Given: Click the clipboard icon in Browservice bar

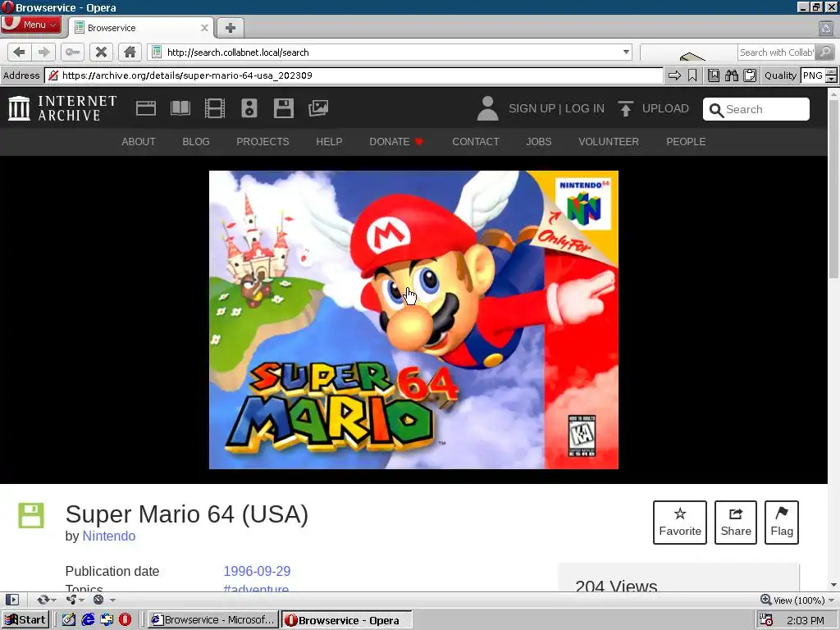Looking at the screenshot, I should pyautogui.click(x=750, y=75).
